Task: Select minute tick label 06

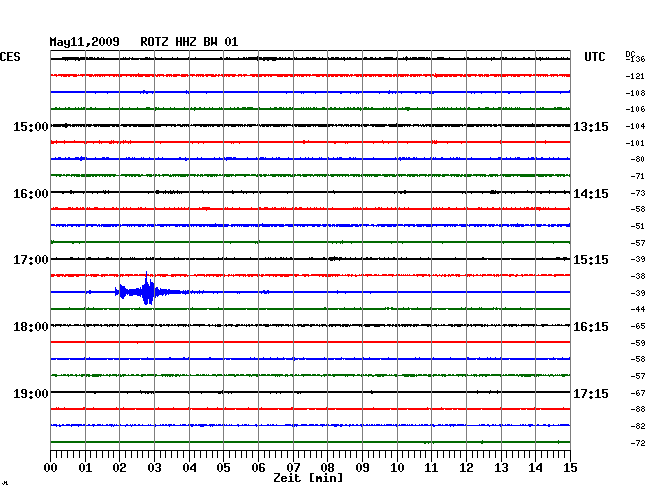Action: (x=258, y=468)
